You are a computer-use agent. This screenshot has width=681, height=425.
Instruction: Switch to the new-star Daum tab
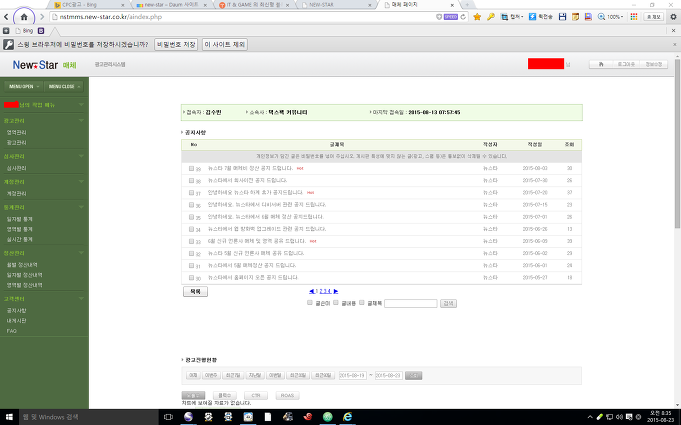pos(172,5)
